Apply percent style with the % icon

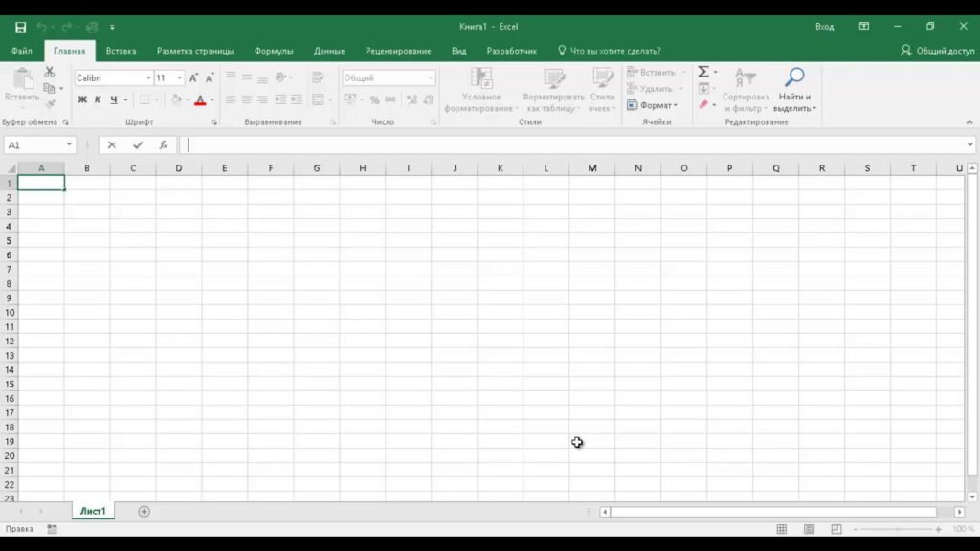pyautogui.click(x=374, y=99)
